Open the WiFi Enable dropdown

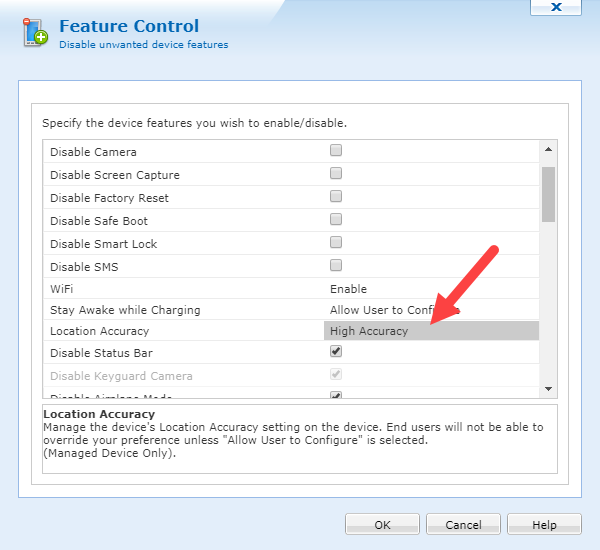pos(430,289)
